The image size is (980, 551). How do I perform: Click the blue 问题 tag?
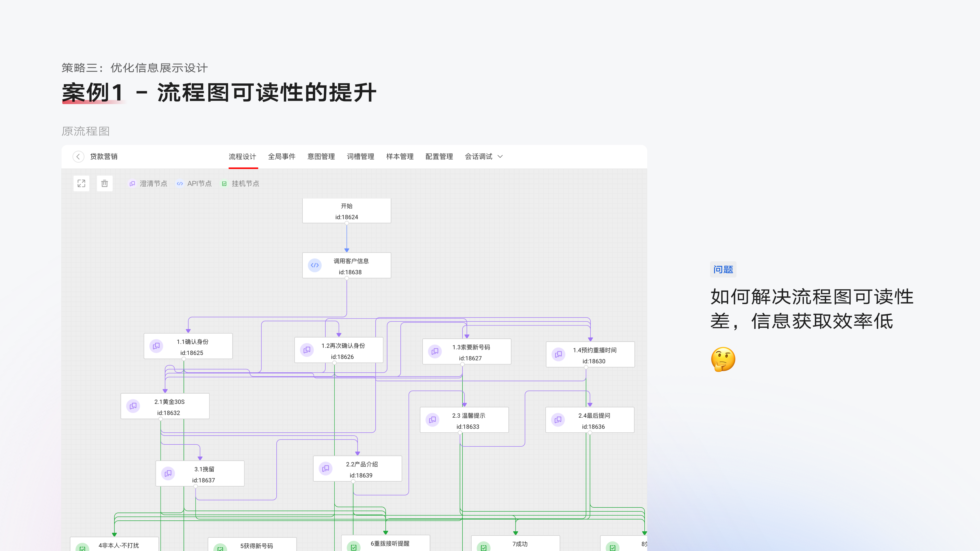[723, 270]
